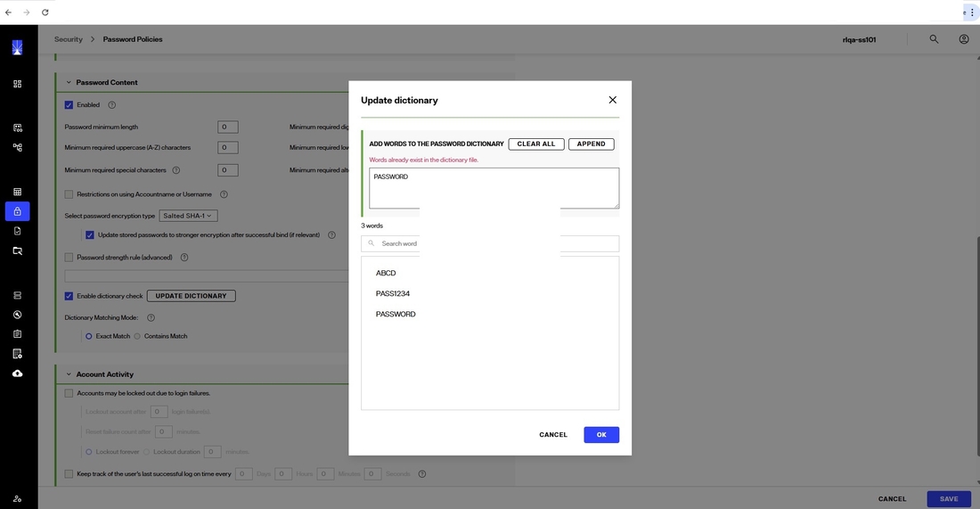Viewport: 980px width, 509px height.
Task: Select PASSWORD in the dictionary word list
Action: [396, 314]
